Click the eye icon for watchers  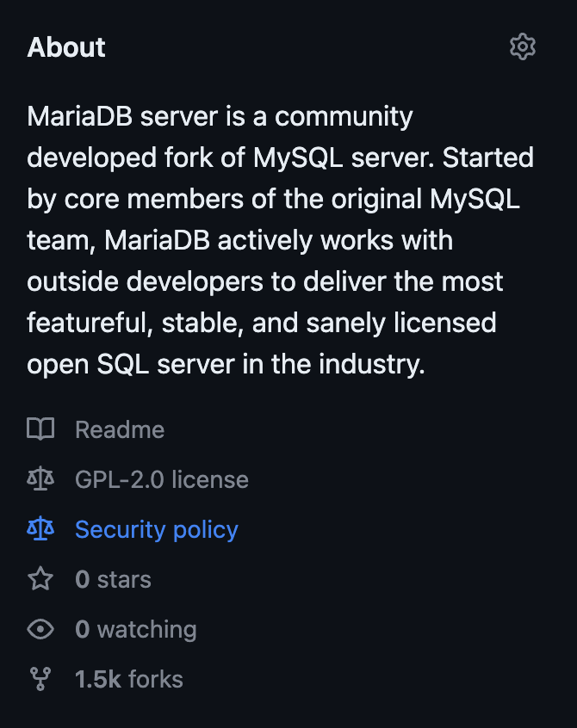coord(40,629)
